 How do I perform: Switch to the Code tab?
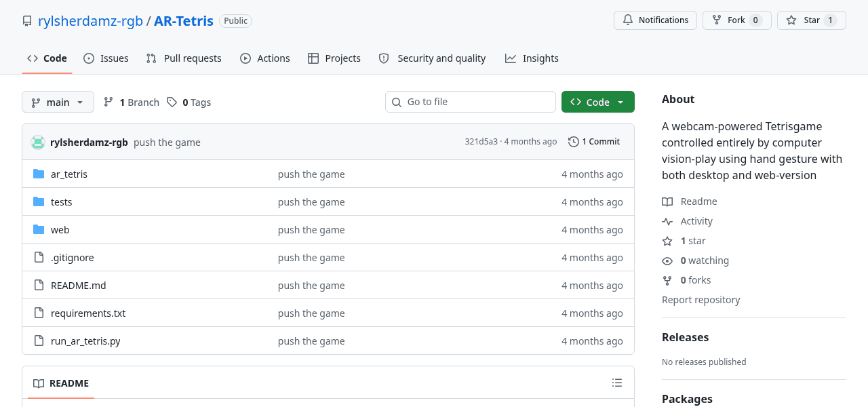[47, 58]
